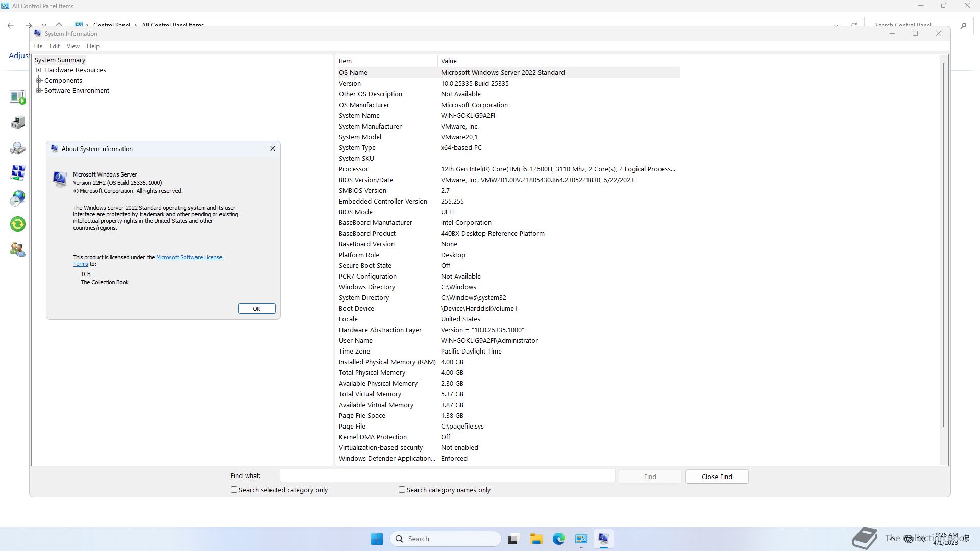The image size is (980, 551).
Task: Select the Processor row
Action: tap(508, 169)
